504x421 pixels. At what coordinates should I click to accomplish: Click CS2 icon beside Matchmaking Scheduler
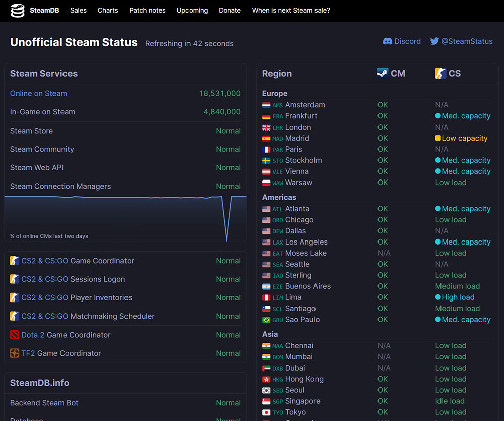(x=15, y=316)
